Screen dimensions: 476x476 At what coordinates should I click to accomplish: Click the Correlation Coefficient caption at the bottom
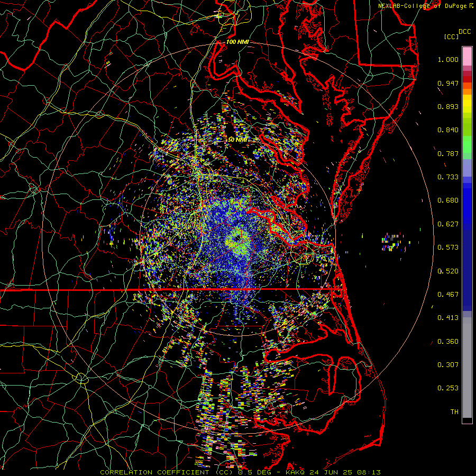[x=240, y=472]
